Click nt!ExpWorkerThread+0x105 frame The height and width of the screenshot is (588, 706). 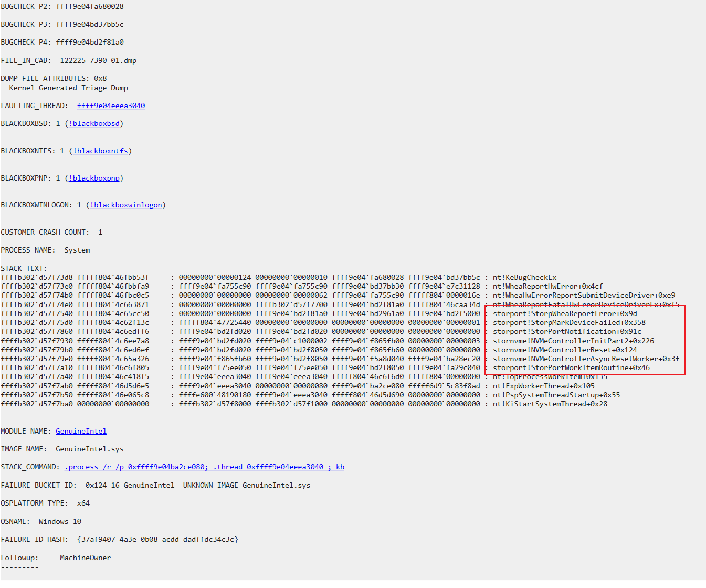[x=543, y=386]
